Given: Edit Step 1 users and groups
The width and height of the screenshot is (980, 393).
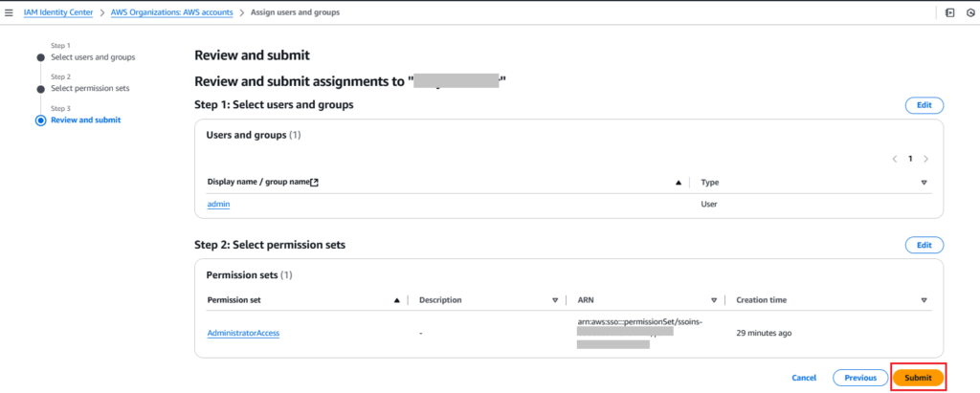Looking at the screenshot, I should [924, 105].
